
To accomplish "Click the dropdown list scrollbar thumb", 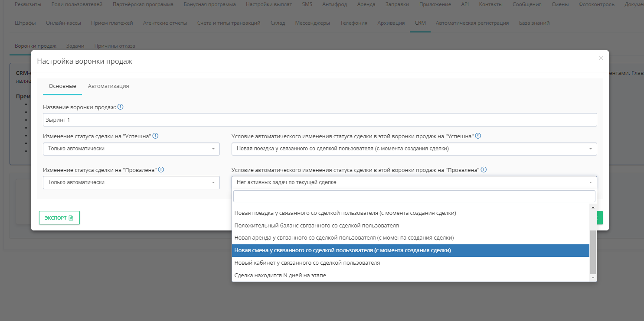I will point(593,252).
